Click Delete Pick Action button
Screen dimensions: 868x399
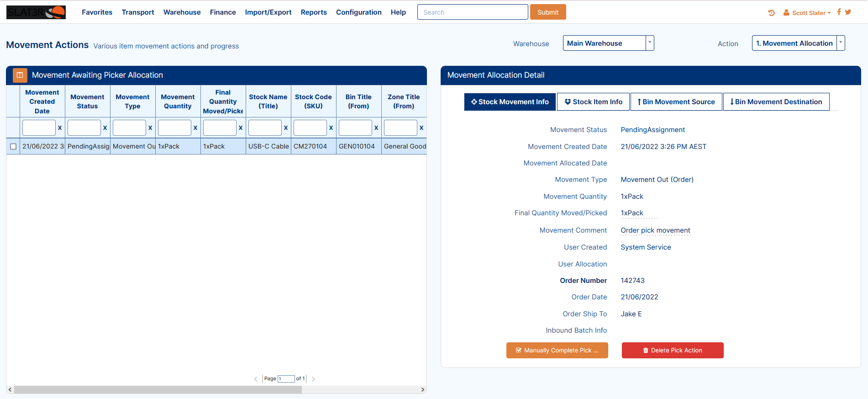[673, 351]
